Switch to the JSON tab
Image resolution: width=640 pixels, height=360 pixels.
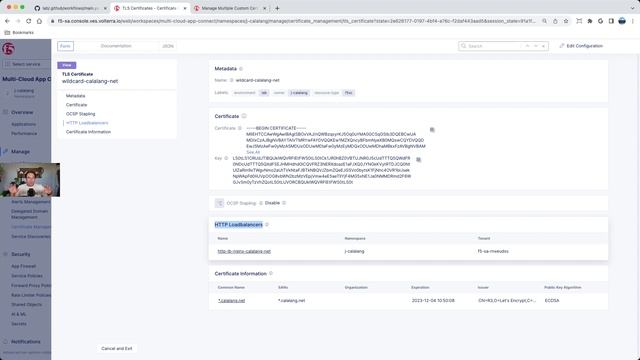pyautogui.click(x=168, y=46)
